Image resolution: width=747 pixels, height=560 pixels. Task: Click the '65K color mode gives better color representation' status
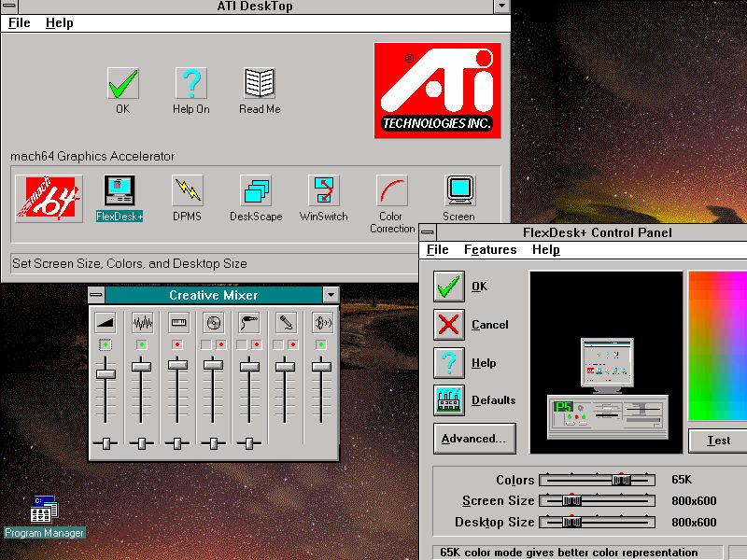coord(569,553)
